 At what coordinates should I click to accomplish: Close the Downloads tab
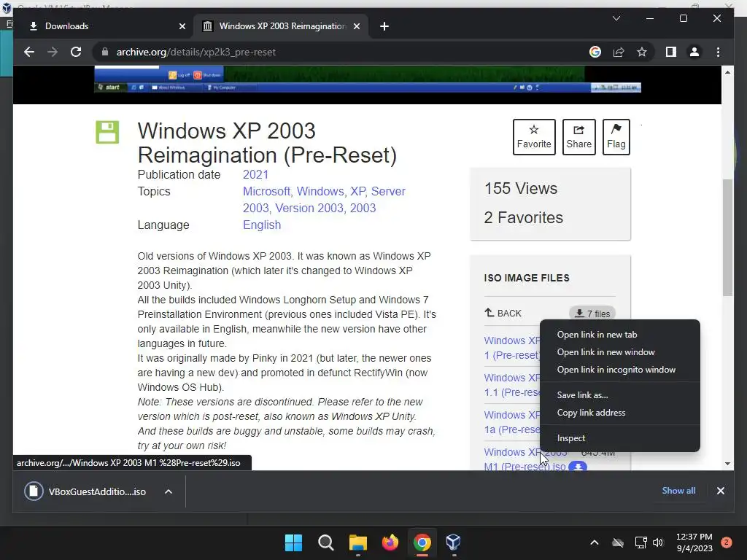tap(182, 26)
